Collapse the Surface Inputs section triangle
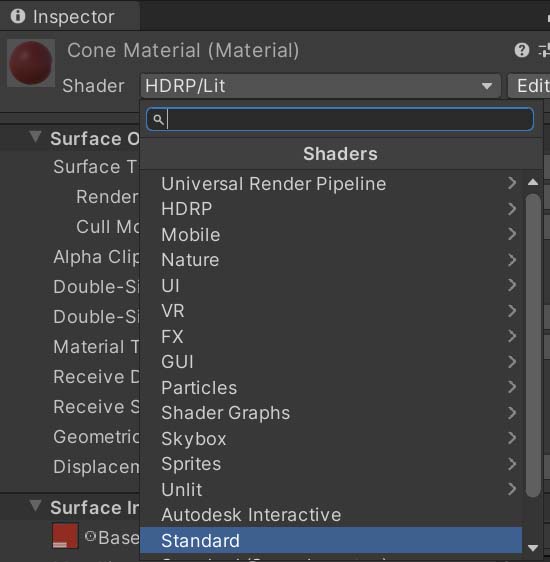The image size is (550, 562). pos(35,506)
